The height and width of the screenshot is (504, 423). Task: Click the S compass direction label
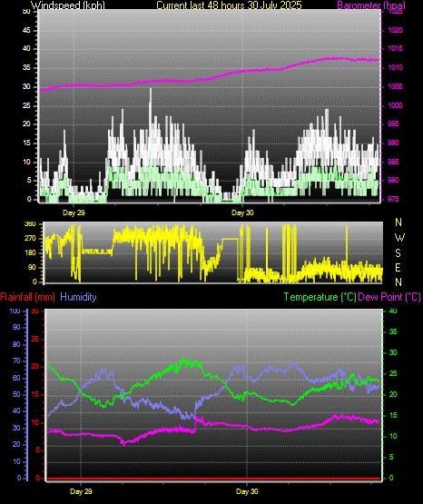[398, 253]
